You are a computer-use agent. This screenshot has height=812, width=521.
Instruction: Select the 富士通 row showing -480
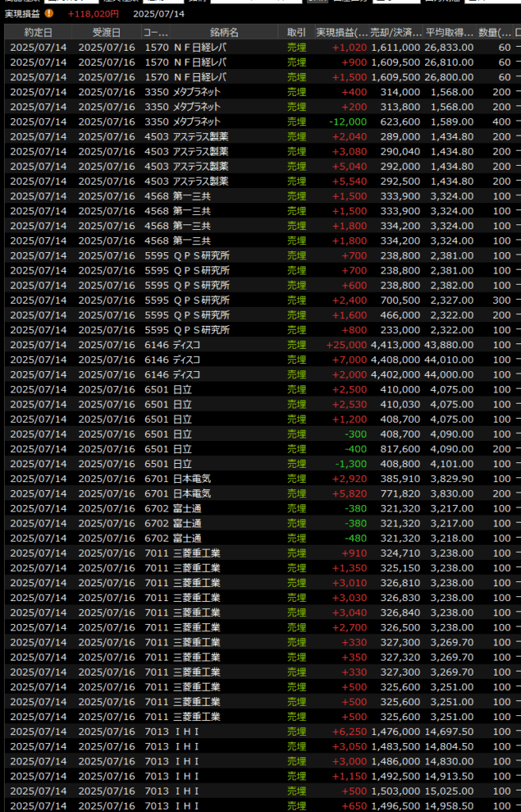[x=238, y=538]
